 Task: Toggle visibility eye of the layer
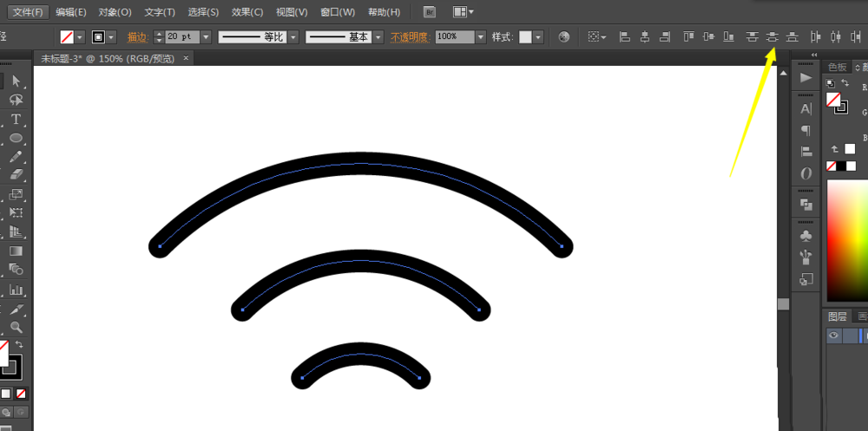point(833,336)
